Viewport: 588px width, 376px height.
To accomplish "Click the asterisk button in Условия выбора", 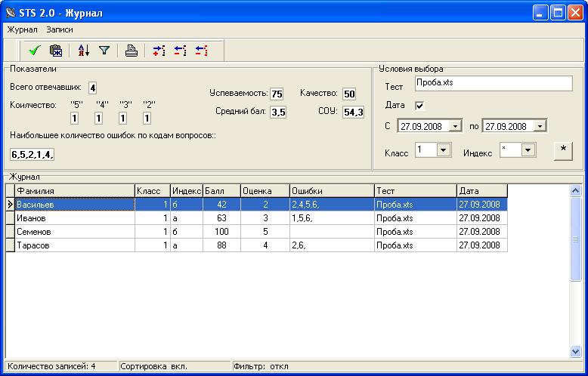I will pos(562,150).
